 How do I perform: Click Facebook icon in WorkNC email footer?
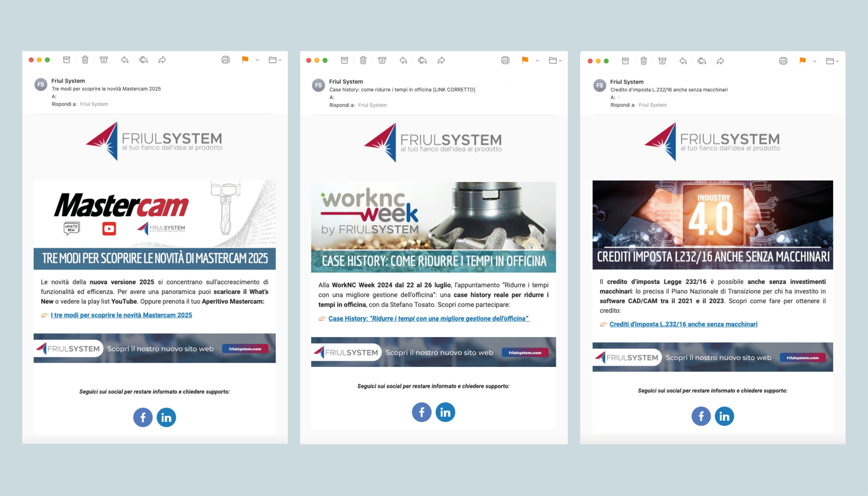click(x=421, y=412)
